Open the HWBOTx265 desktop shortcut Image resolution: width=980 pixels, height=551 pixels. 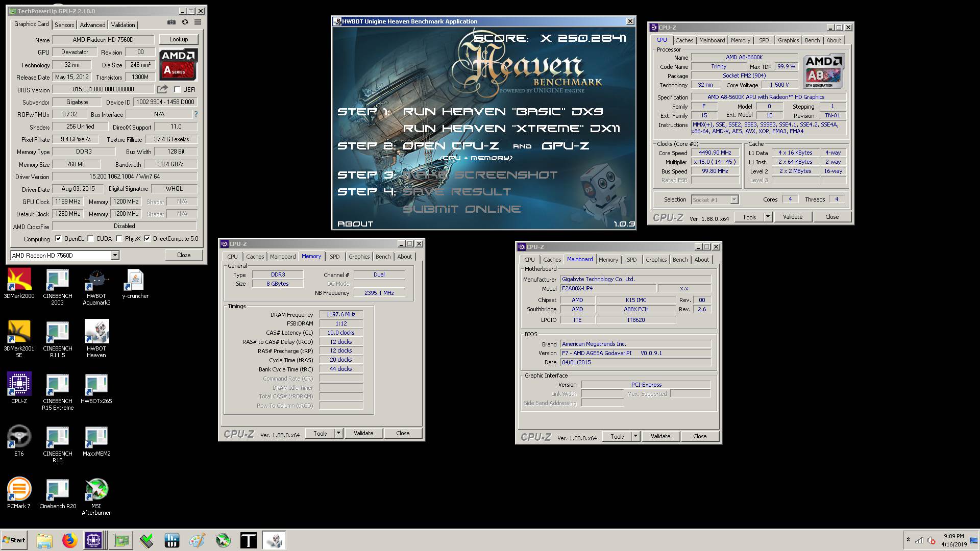click(x=96, y=389)
